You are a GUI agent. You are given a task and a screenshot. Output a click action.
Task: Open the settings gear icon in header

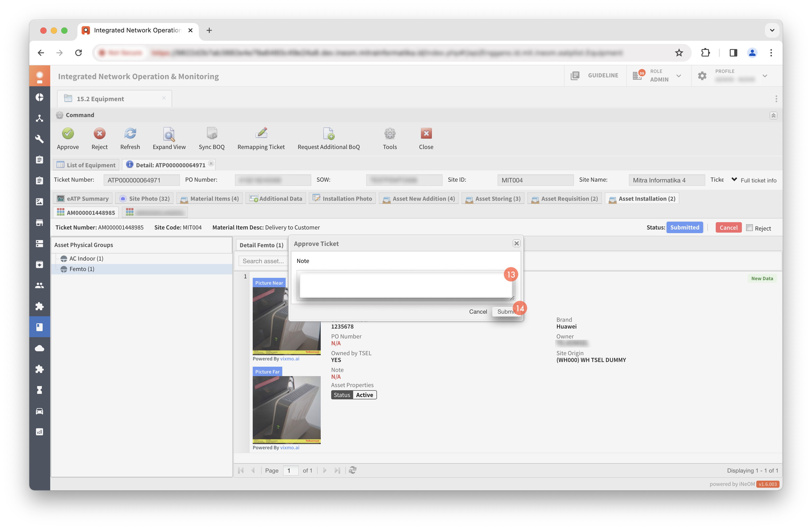coord(702,75)
